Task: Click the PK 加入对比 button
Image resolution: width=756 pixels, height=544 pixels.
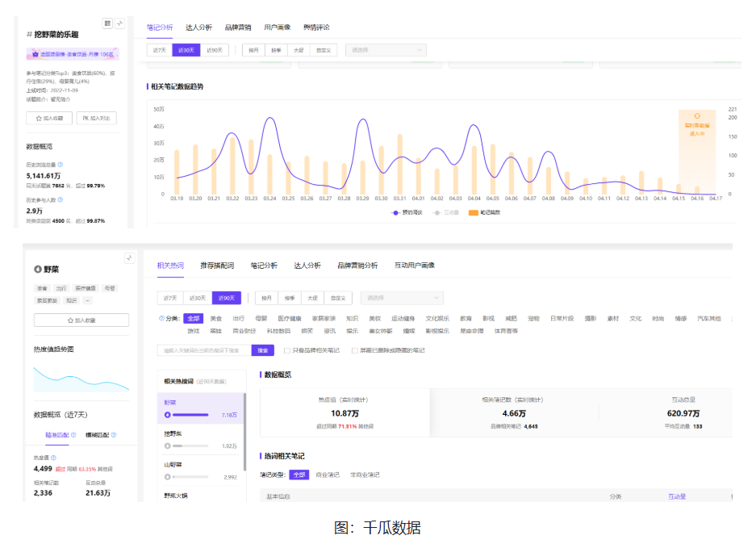Action: tap(96, 118)
